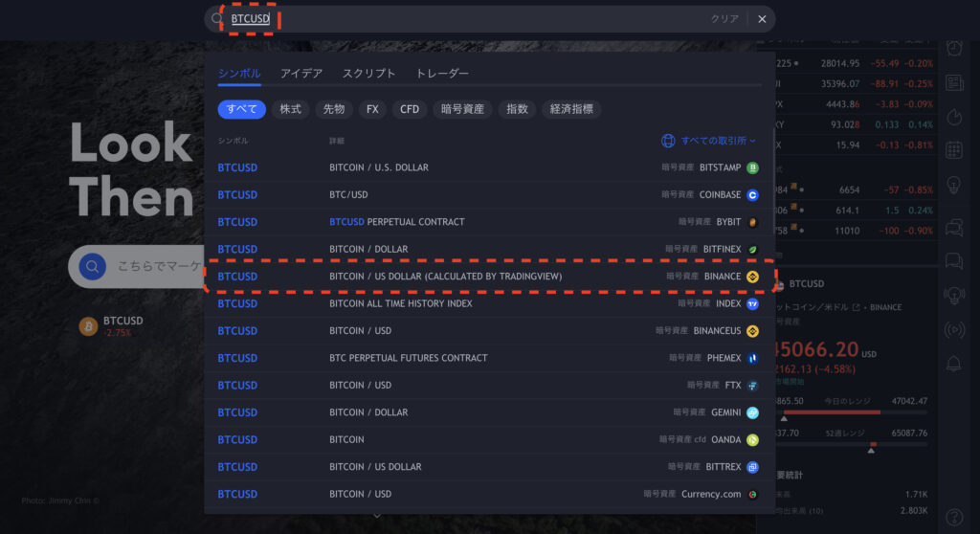
Task: Filter results by 経済指標
Action: coord(571,109)
